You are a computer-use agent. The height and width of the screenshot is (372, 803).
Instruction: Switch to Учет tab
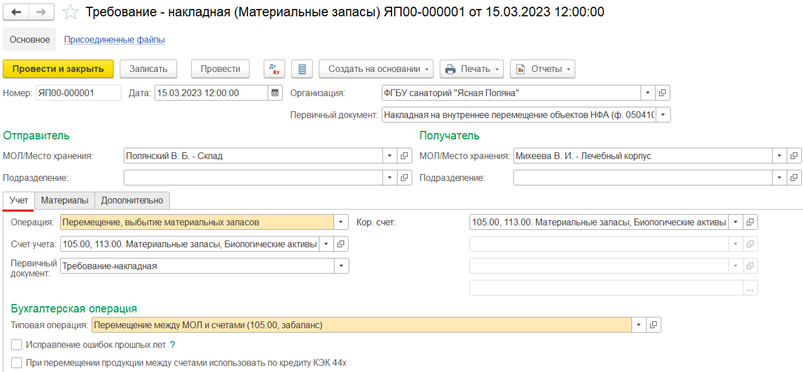18,200
